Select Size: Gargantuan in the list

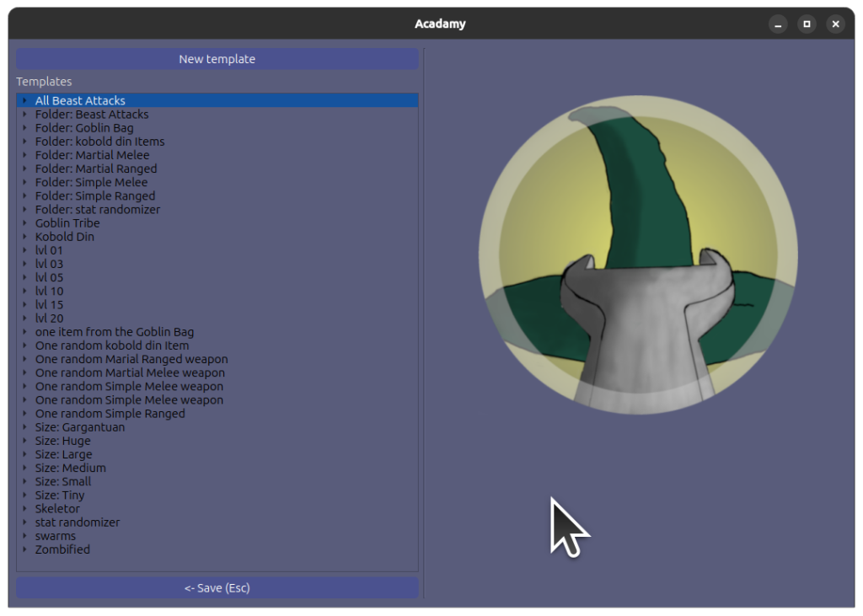79,427
